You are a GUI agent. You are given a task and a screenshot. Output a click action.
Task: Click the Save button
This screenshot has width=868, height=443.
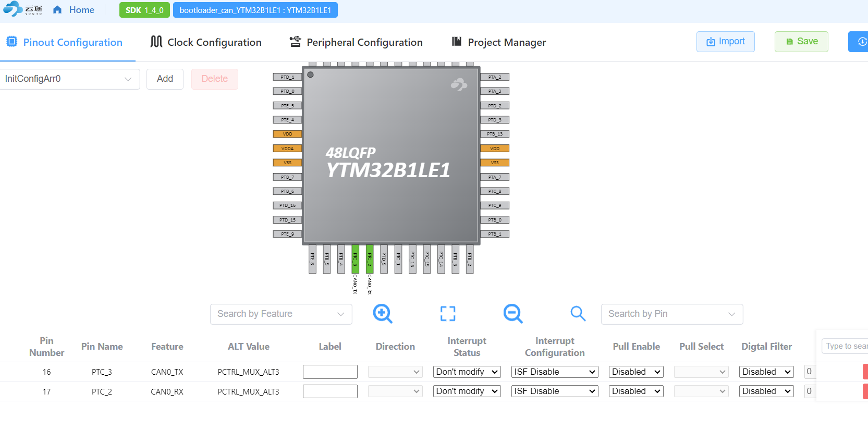(801, 42)
